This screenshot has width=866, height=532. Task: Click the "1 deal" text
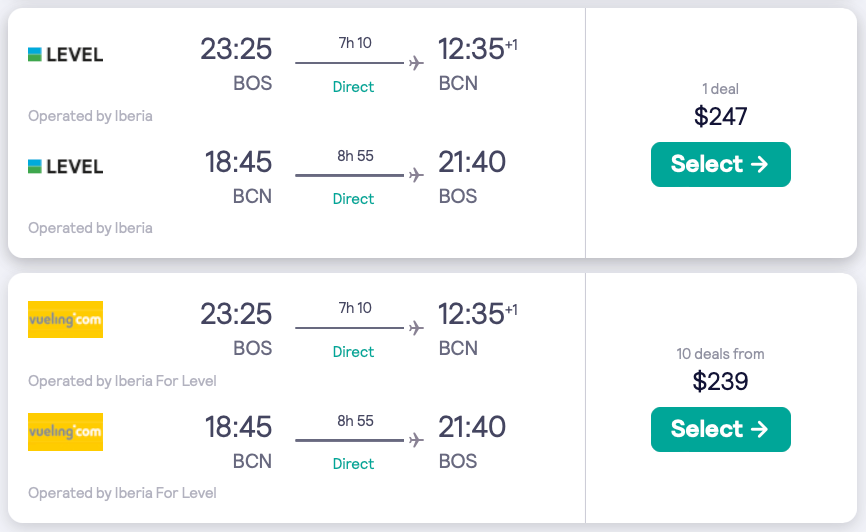click(x=720, y=89)
